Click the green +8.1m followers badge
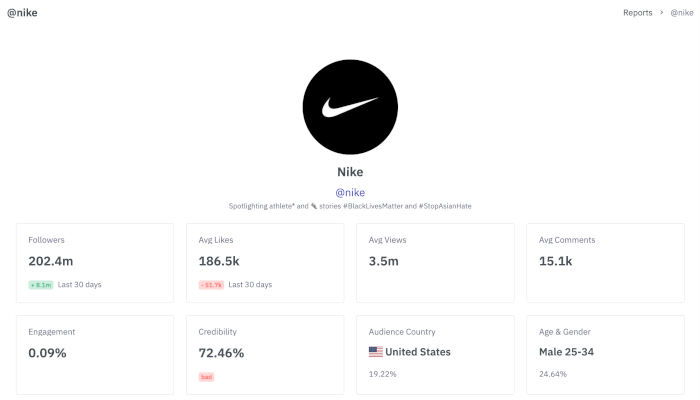Screen dimensions: 700x400 coord(41,285)
